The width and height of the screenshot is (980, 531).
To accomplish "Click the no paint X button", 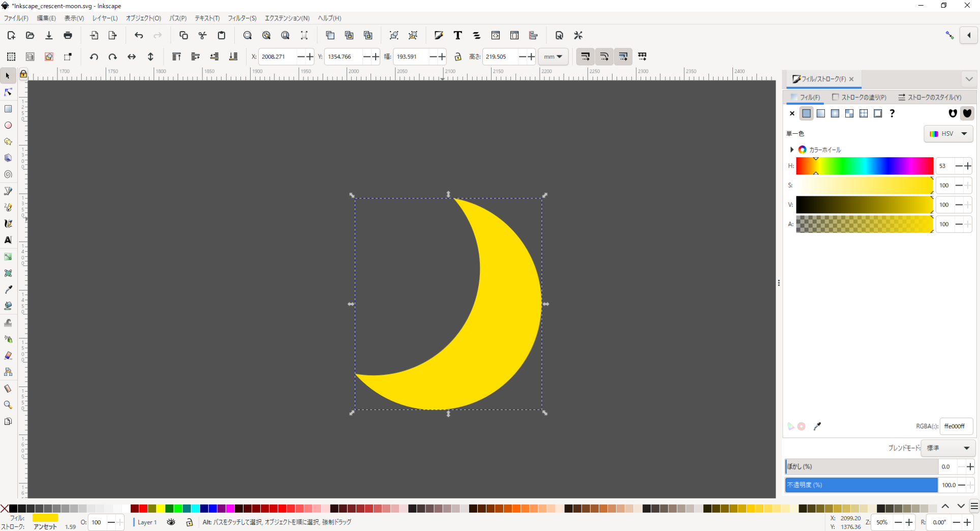I will click(x=792, y=113).
